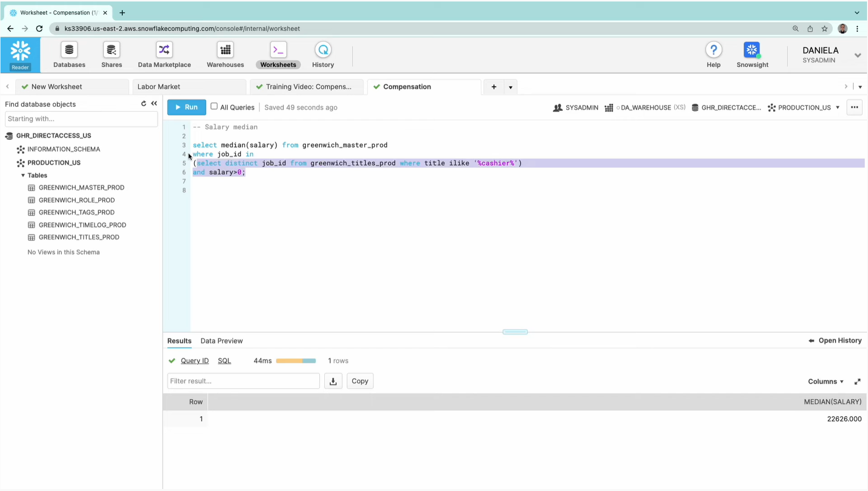This screenshot has width=868, height=491.
Task: Click the MEDIAN(SALARY) column header
Action: [833, 402]
